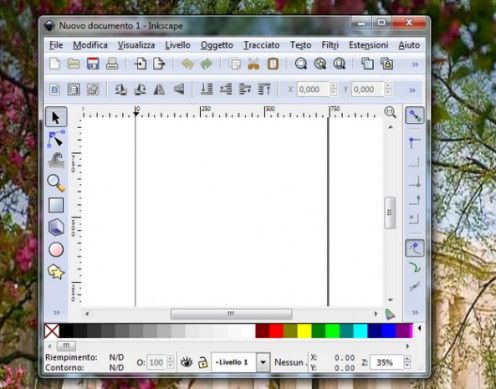Click the clone with lock icon
Viewport: 496px width, 389px height.
(x=387, y=63)
